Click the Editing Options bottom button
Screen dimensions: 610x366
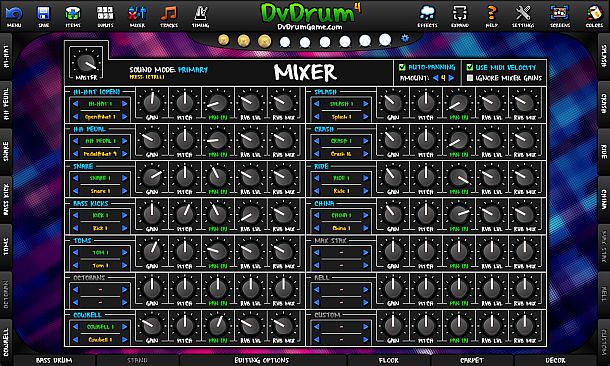(x=262, y=361)
